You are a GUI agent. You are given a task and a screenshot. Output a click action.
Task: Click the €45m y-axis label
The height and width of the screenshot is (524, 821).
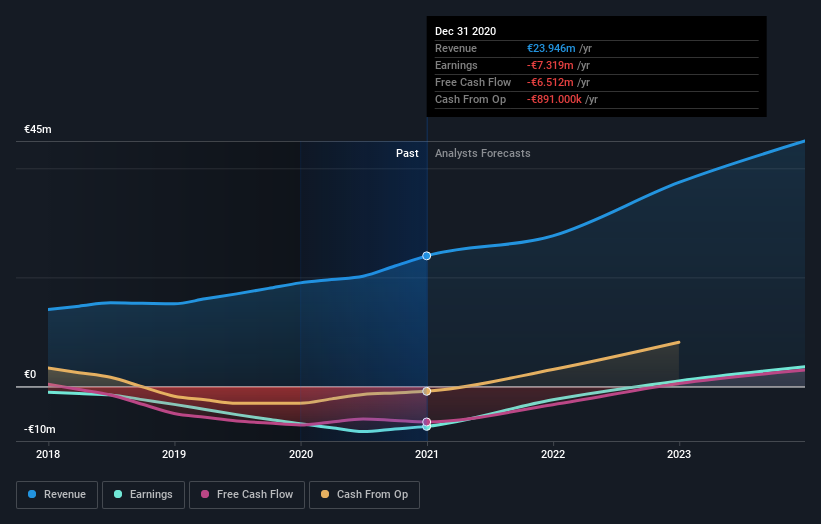[x=38, y=129]
